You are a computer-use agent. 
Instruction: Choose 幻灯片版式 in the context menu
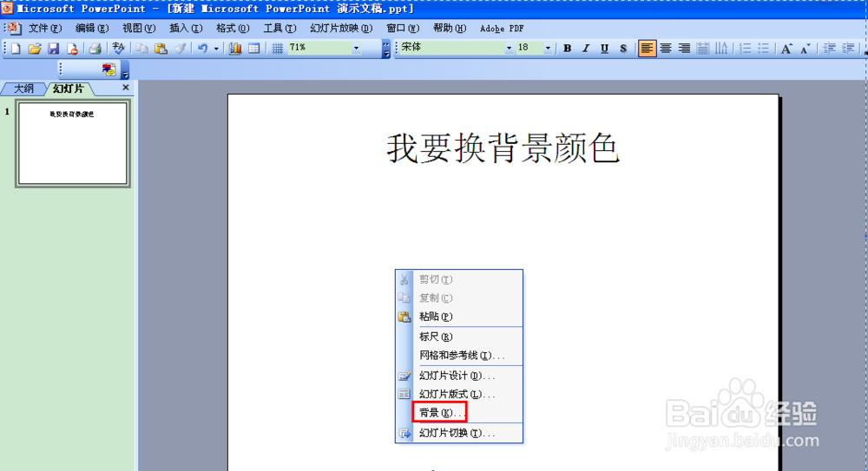[459, 394]
